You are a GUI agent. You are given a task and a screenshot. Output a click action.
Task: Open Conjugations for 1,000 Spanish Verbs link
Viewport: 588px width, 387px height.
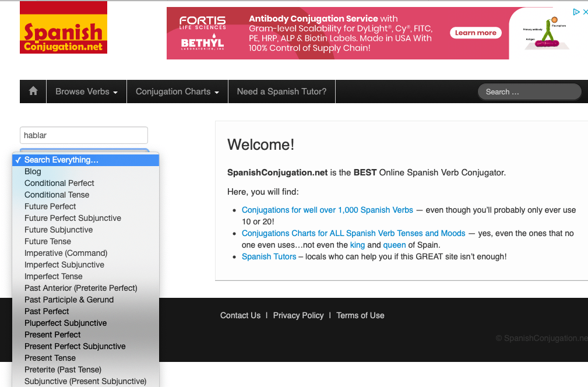tap(327, 210)
